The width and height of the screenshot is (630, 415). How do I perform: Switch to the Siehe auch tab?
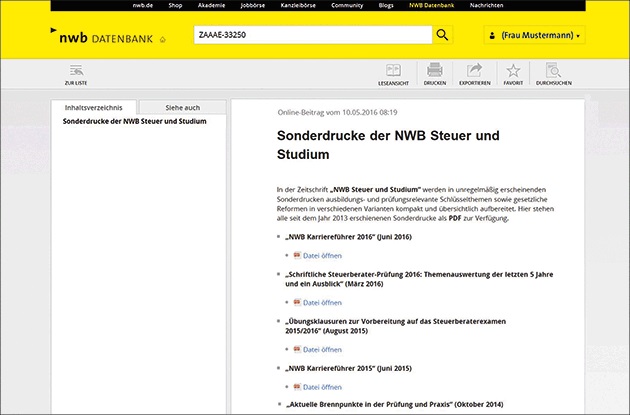182,107
